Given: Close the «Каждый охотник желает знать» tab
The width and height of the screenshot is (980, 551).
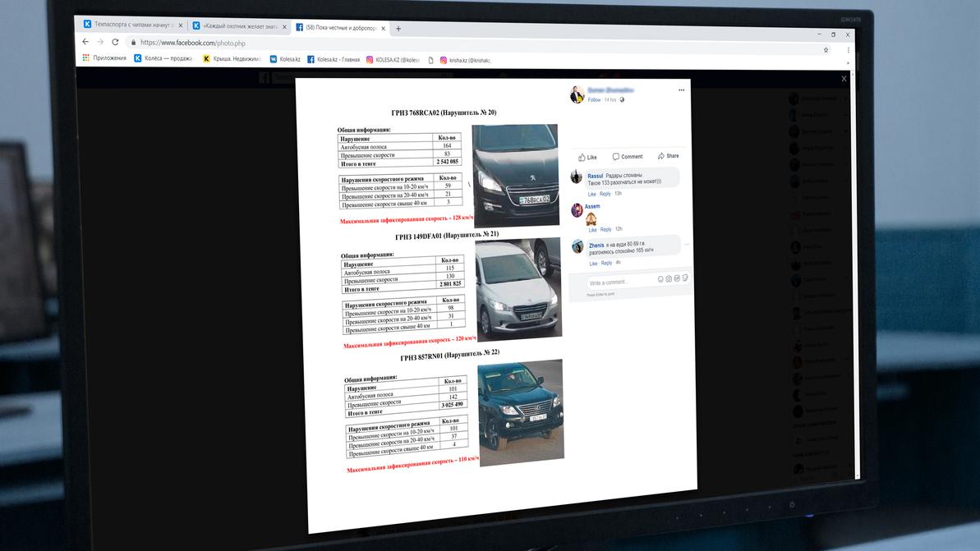Looking at the screenshot, I should [284, 27].
